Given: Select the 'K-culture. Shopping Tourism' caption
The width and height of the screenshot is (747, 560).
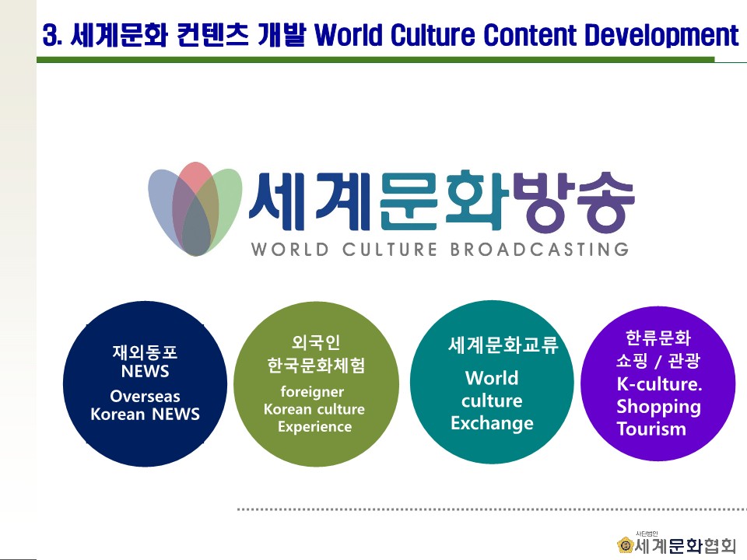Looking at the screenshot, I should point(659,406).
